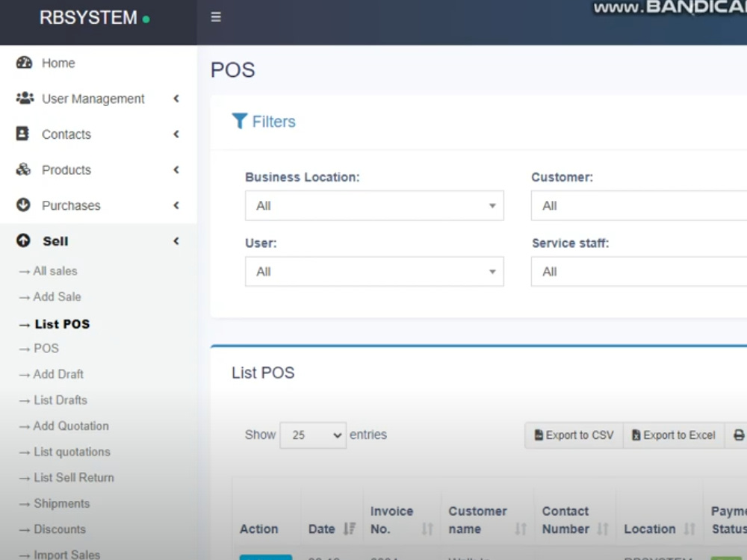Open the Customer filter dropdown
Viewport: 747px width, 560px height.
[x=639, y=206]
